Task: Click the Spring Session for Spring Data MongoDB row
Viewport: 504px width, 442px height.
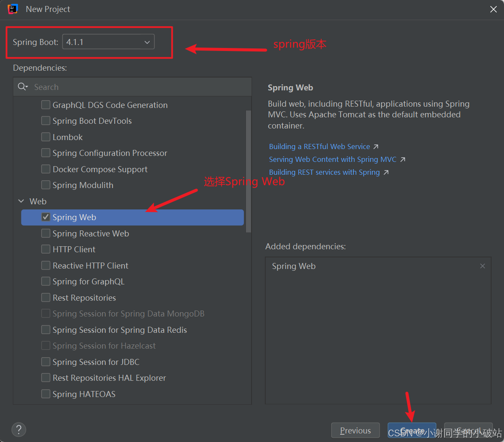Action: click(x=133, y=314)
